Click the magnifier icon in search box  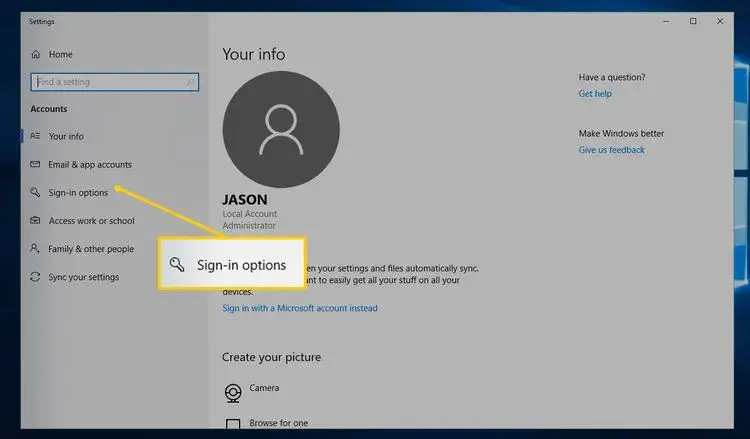pyautogui.click(x=190, y=82)
